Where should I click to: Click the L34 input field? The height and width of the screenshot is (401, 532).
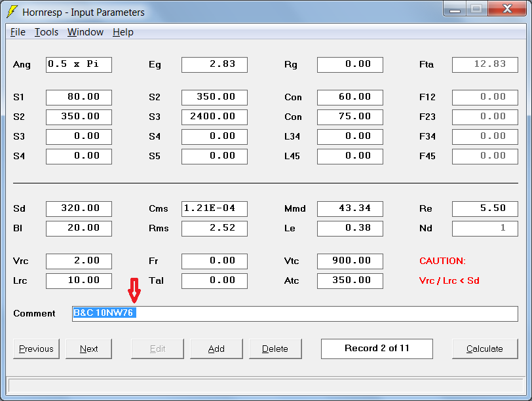pos(350,137)
